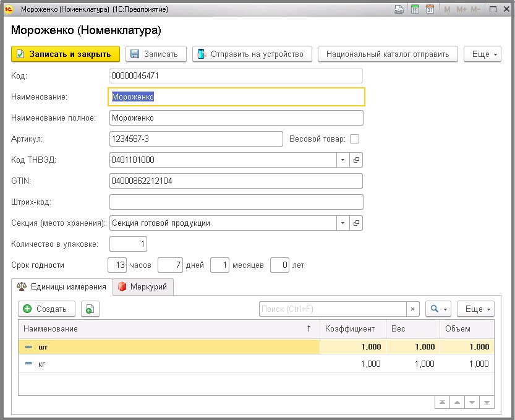515x420 pixels.
Task: Click the sort arrow in the Наименование header
Action: [x=309, y=328]
